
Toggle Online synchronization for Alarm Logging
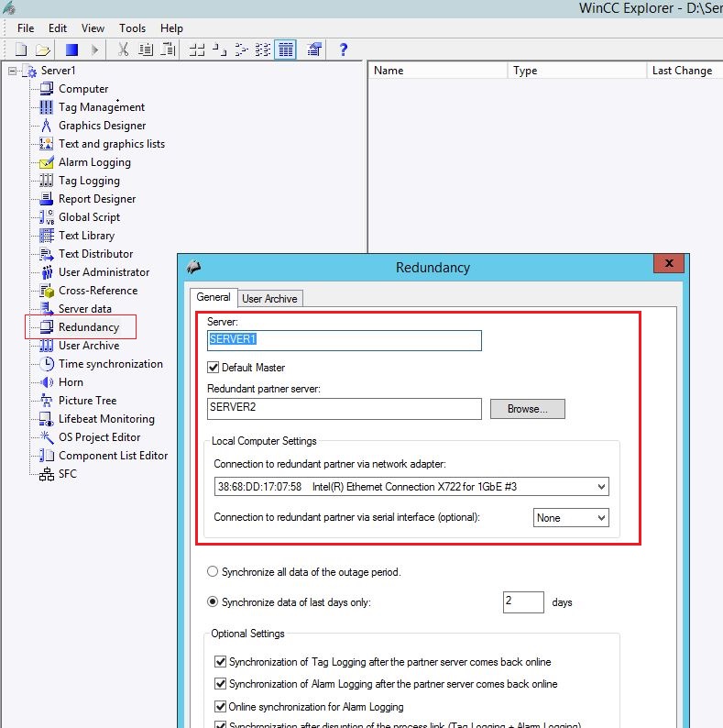[x=221, y=707]
